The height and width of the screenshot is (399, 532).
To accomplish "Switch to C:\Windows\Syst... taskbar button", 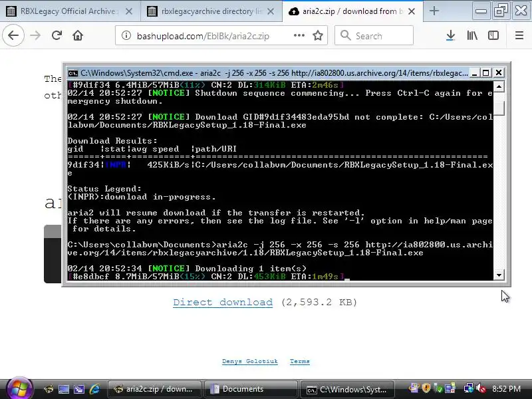I will click(x=347, y=389).
